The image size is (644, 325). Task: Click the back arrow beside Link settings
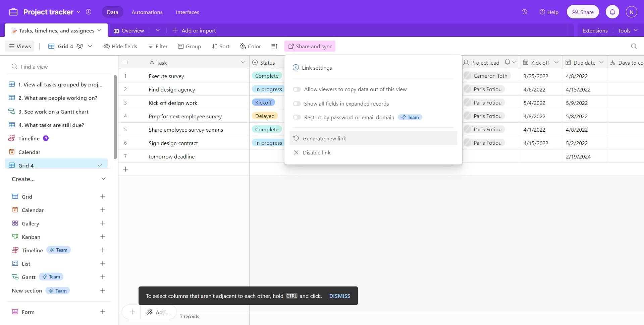296,68
